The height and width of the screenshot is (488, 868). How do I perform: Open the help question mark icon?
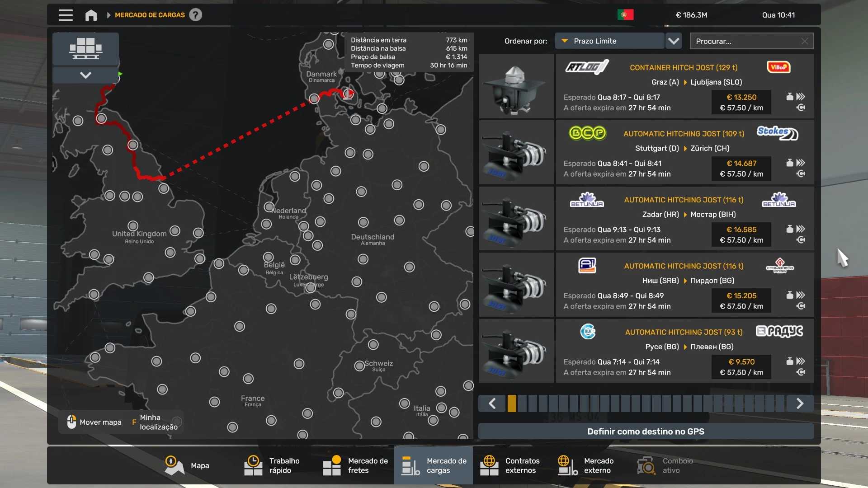[195, 15]
